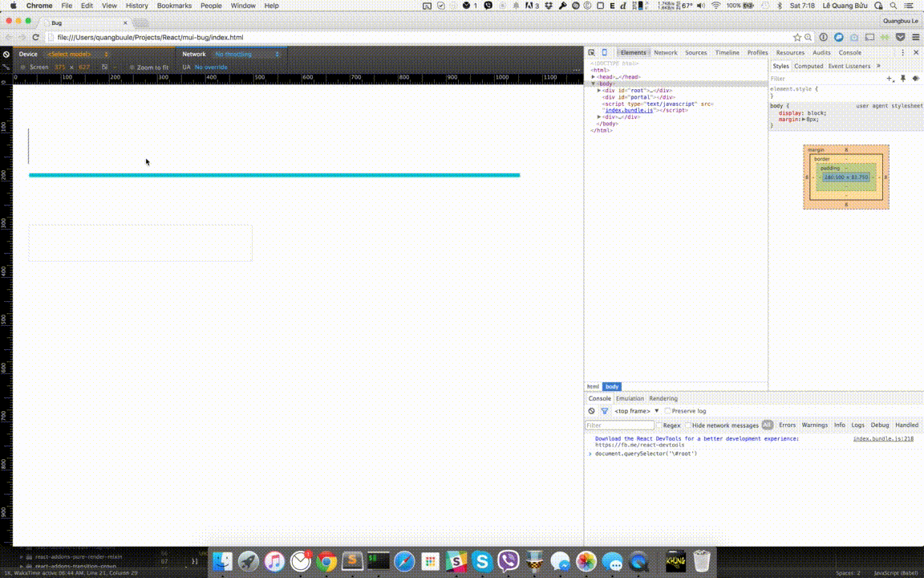
Task: Open the Trash in the Dock
Action: coord(701,561)
